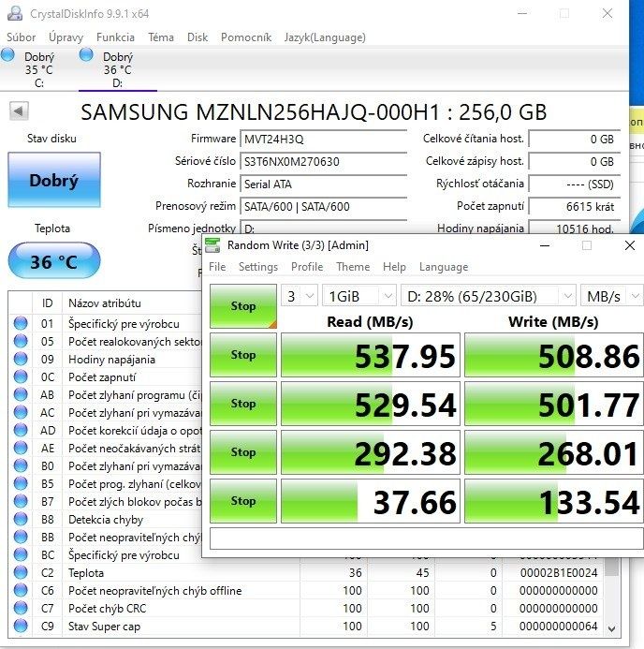Open the test count dropdown showing 3

(x=300, y=296)
